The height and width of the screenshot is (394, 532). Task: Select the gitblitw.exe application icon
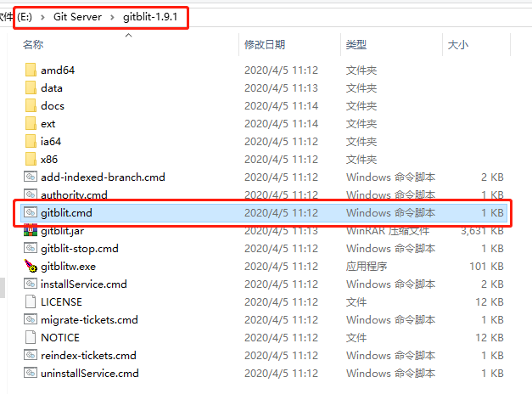click(31, 266)
